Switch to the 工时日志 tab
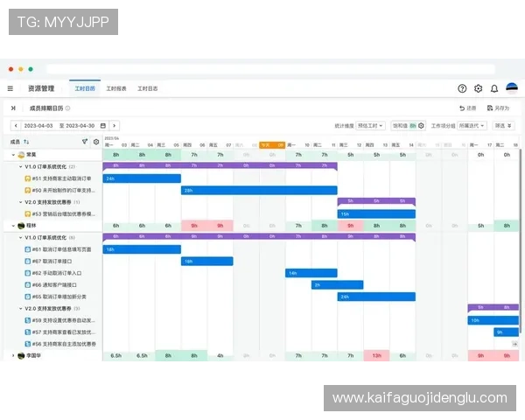This screenshot has height=420, width=525. click(x=148, y=88)
